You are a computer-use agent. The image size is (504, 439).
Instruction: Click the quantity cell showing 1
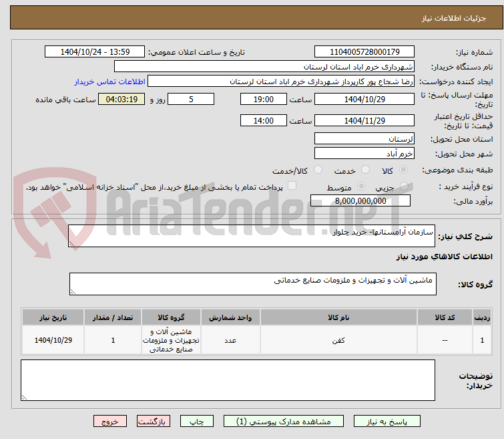pyautogui.click(x=113, y=341)
